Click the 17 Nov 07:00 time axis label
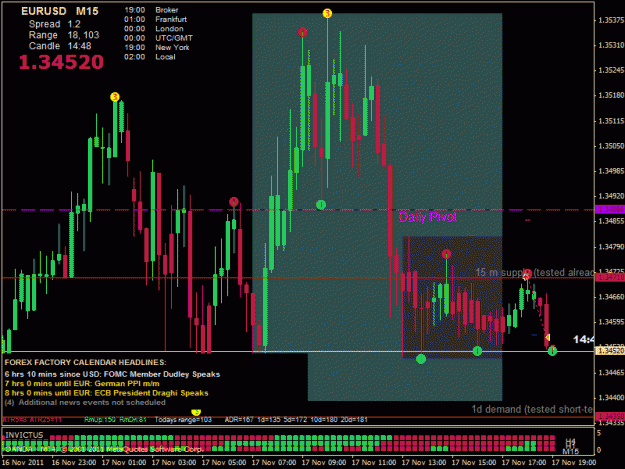 point(274,463)
